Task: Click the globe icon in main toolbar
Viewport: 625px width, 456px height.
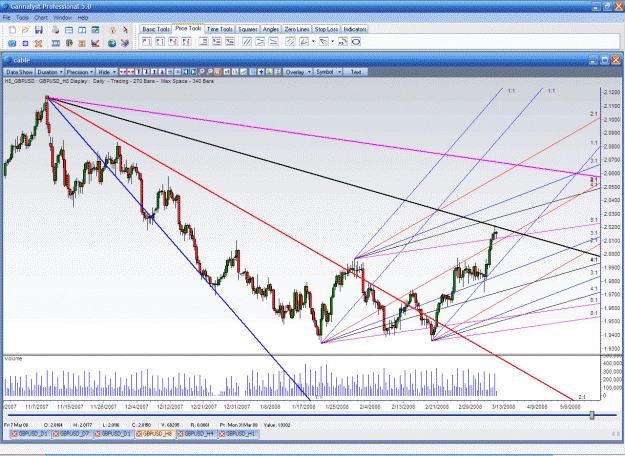Action: [x=112, y=43]
